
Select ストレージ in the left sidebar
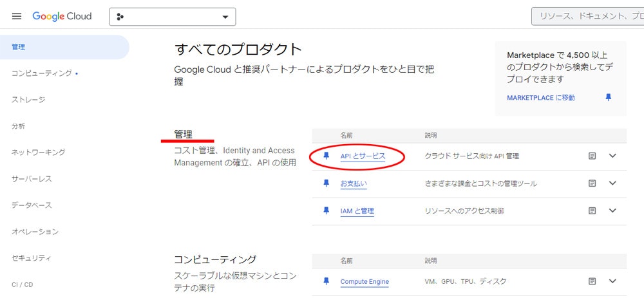28,100
